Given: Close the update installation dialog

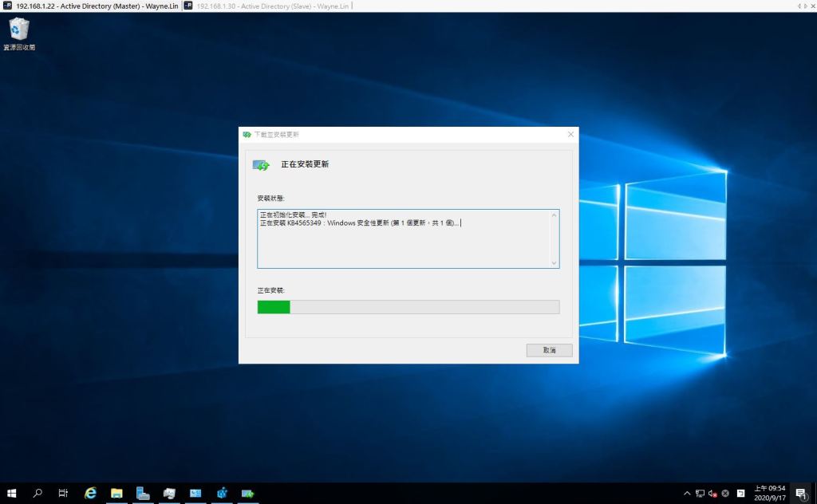Looking at the screenshot, I should (570, 134).
